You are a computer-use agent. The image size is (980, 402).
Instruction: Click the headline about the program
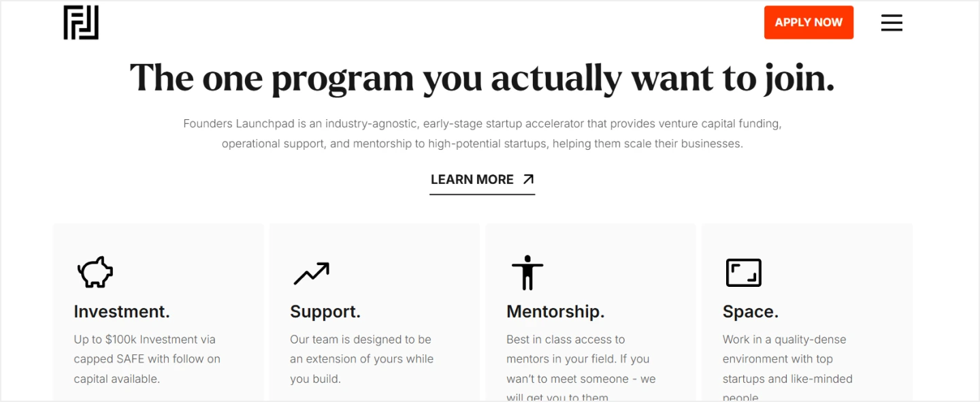tap(483, 77)
